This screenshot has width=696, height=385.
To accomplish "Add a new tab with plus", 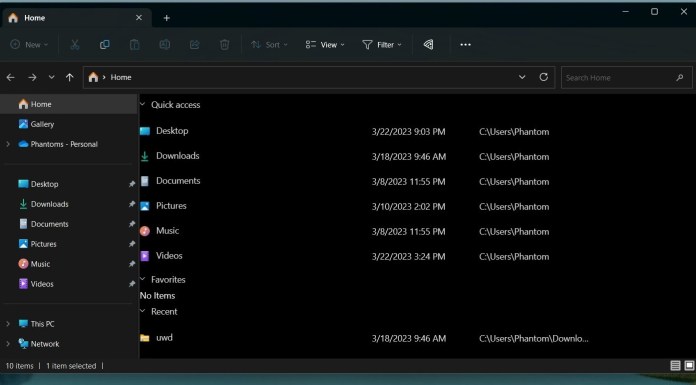I will click(x=166, y=18).
